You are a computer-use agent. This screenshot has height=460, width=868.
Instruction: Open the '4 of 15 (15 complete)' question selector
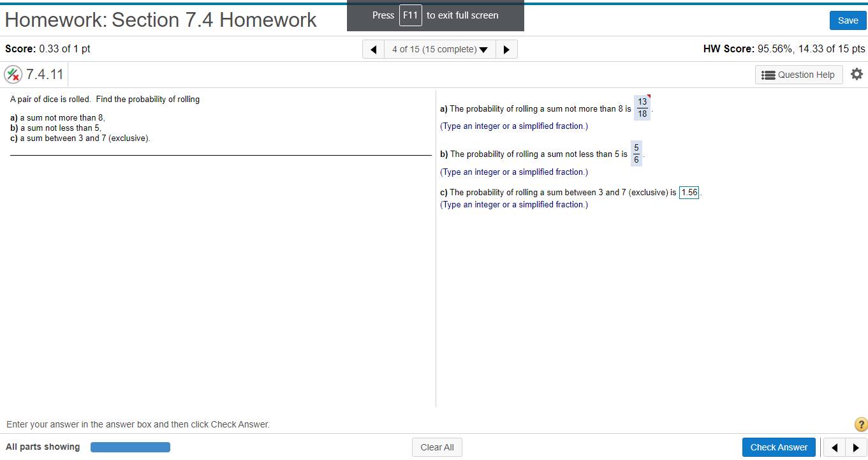point(434,48)
